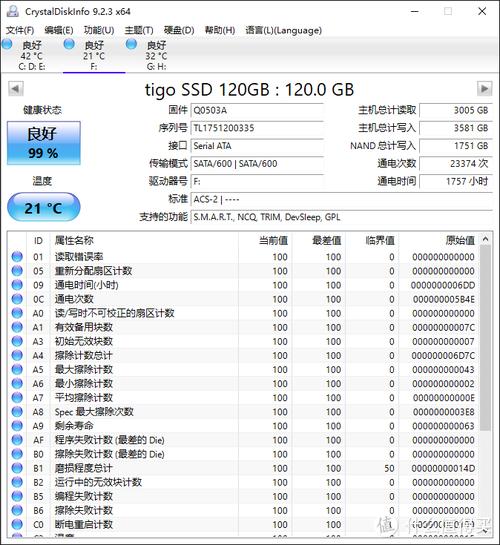Screen dimensions: 500x545
Task: Click status orb for attribute 09 通电时间
Action: pyautogui.click(x=17, y=285)
